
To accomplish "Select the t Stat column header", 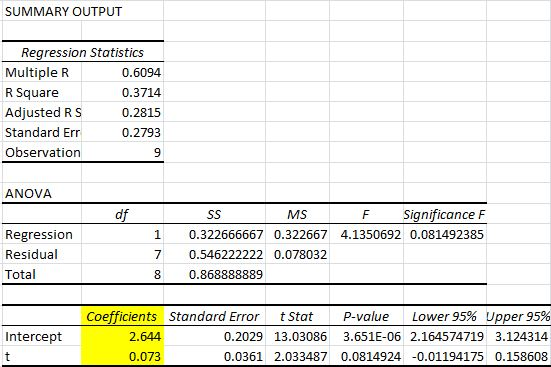I will 297,316.
